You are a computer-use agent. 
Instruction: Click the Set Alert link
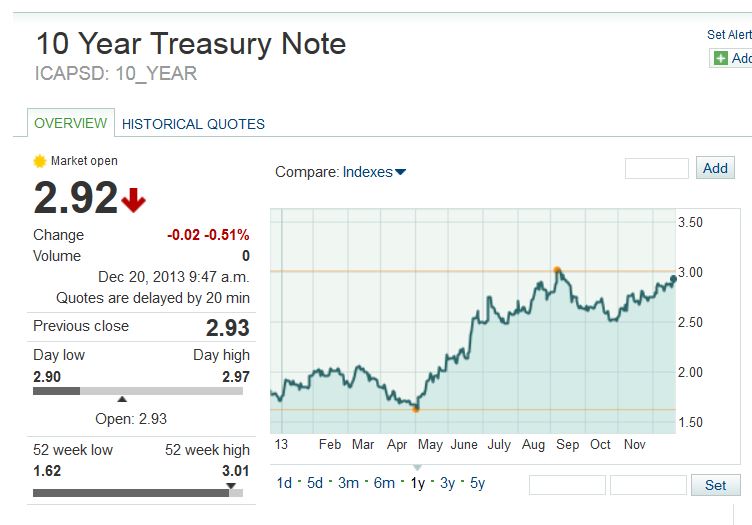[729, 34]
